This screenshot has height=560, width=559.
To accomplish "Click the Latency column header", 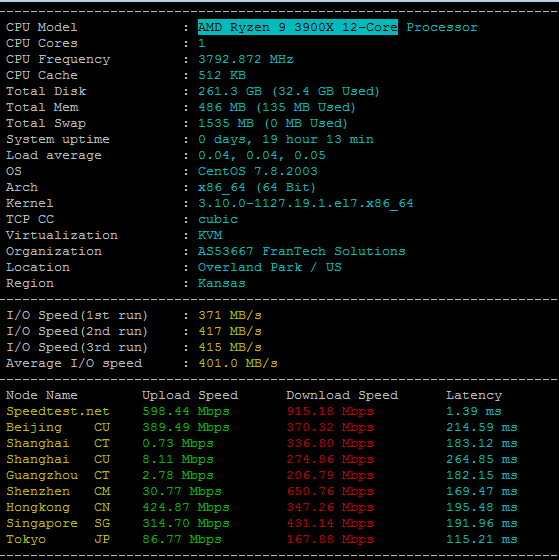I will 474,395.
